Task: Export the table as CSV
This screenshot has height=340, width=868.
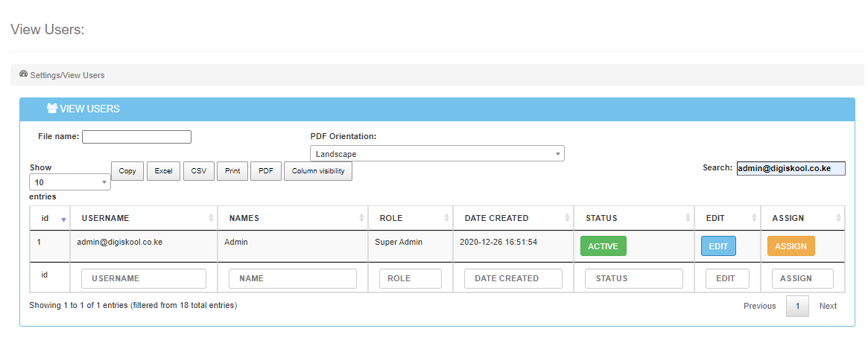Action: point(199,171)
